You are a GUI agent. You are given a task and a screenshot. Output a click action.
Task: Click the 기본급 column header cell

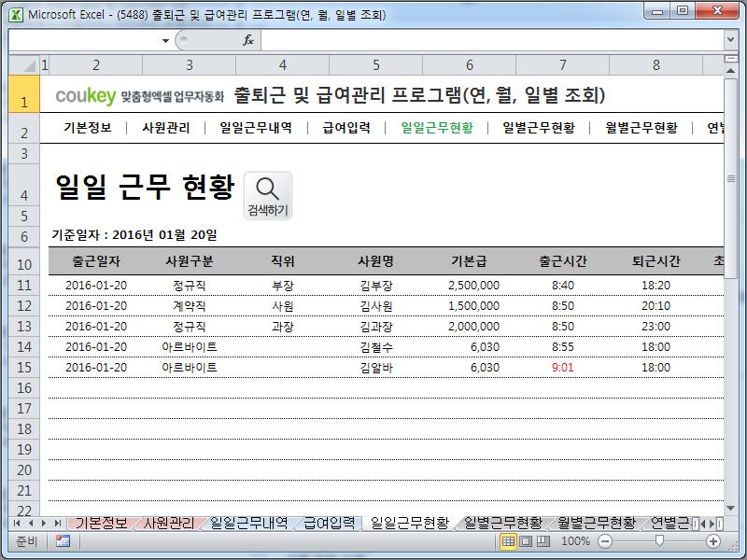pos(470,261)
